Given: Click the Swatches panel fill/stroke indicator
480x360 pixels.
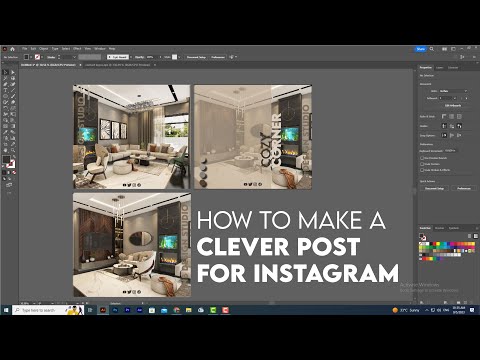Looking at the screenshot, I should pyautogui.click(x=422, y=237).
